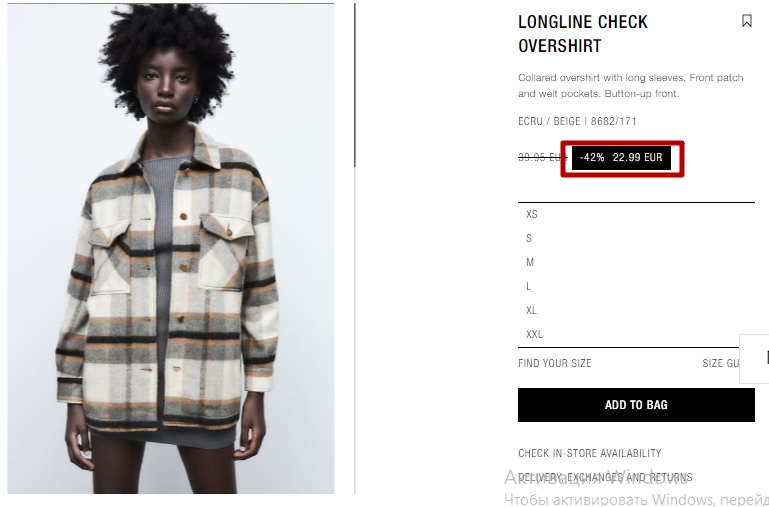The width and height of the screenshot is (769, 507).
Task: Choose the XL size option
Action: (636, 310)
